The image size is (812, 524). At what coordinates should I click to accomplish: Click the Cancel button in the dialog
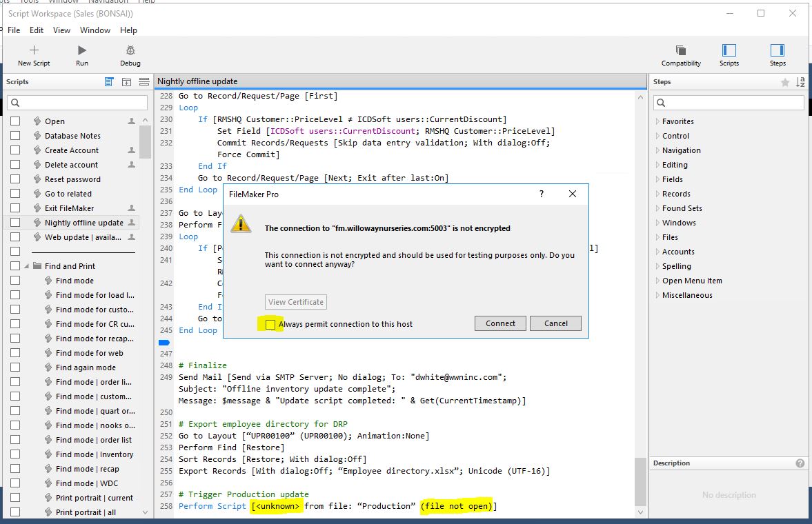click(555, 323)
